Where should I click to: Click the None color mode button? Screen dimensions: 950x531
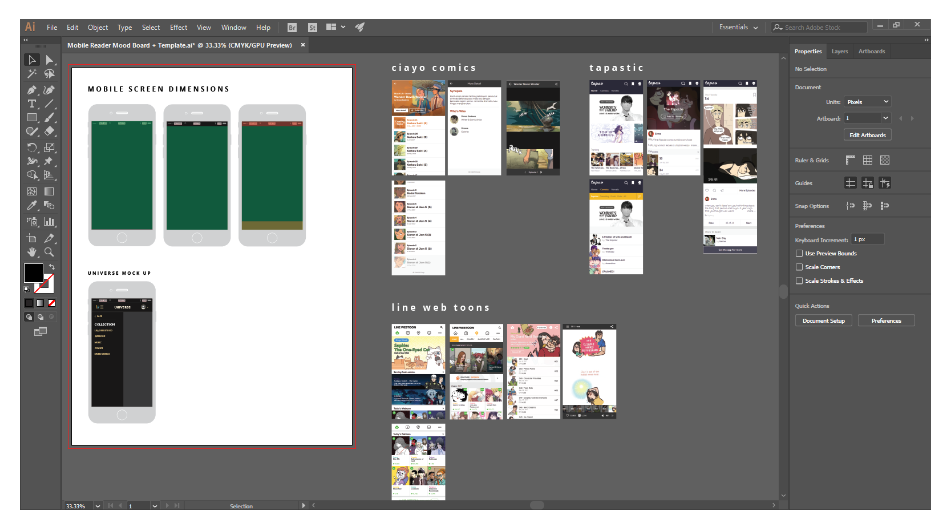(51, 302)
